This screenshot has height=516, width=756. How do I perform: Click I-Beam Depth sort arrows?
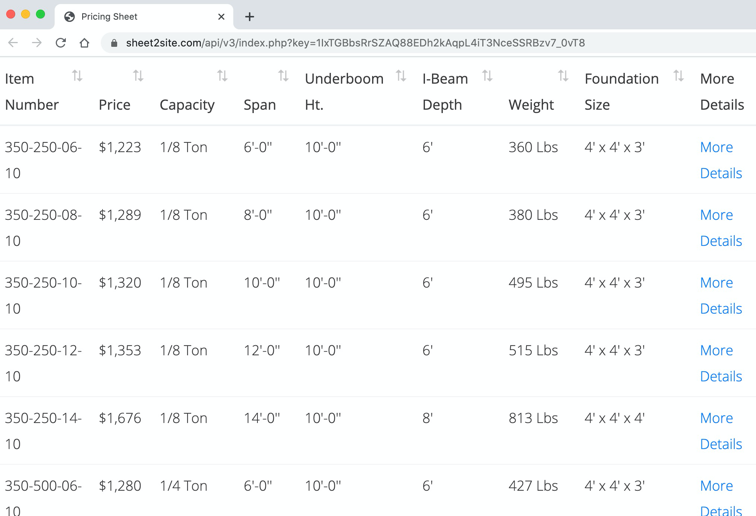(487, 77)
